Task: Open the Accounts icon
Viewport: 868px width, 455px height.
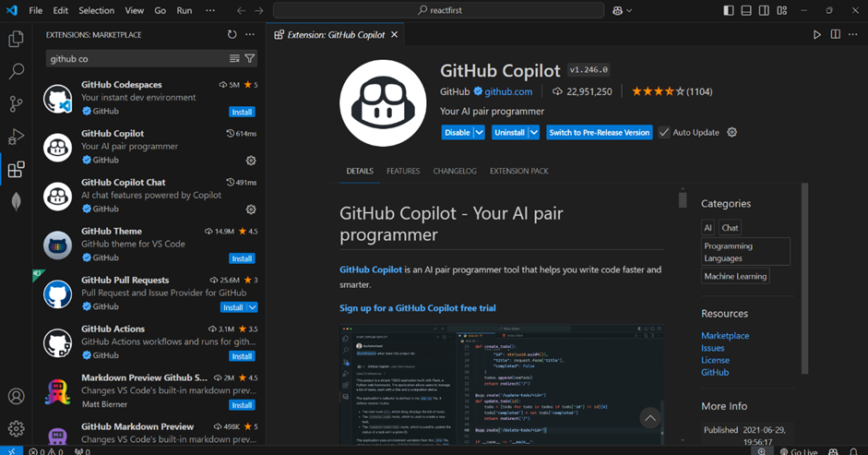Action: point(16,396)
